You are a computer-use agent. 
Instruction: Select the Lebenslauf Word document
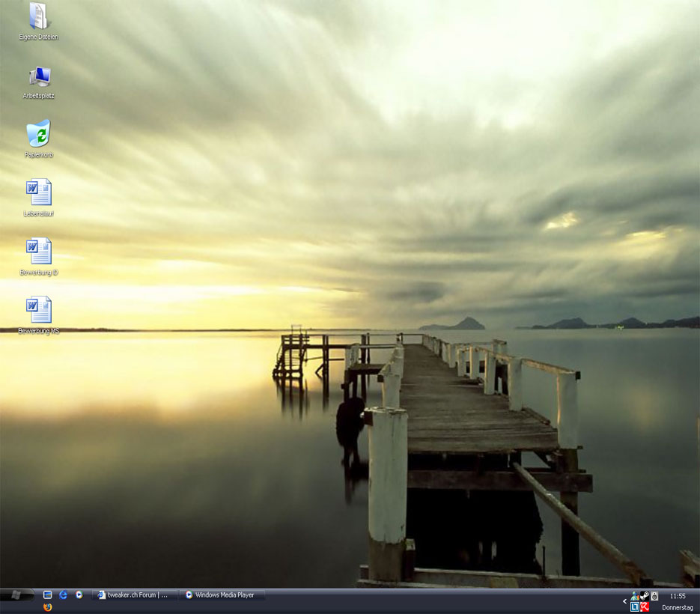tap(39, 192)
